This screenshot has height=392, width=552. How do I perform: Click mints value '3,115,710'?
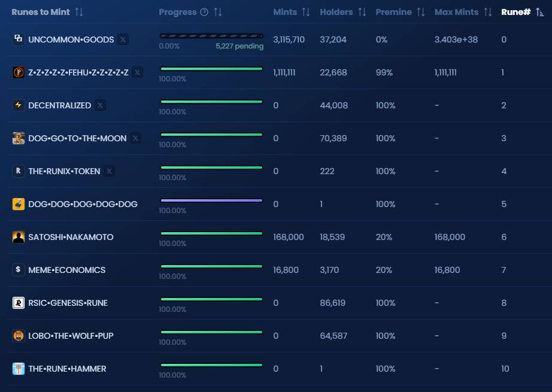[x=289, y=39]
